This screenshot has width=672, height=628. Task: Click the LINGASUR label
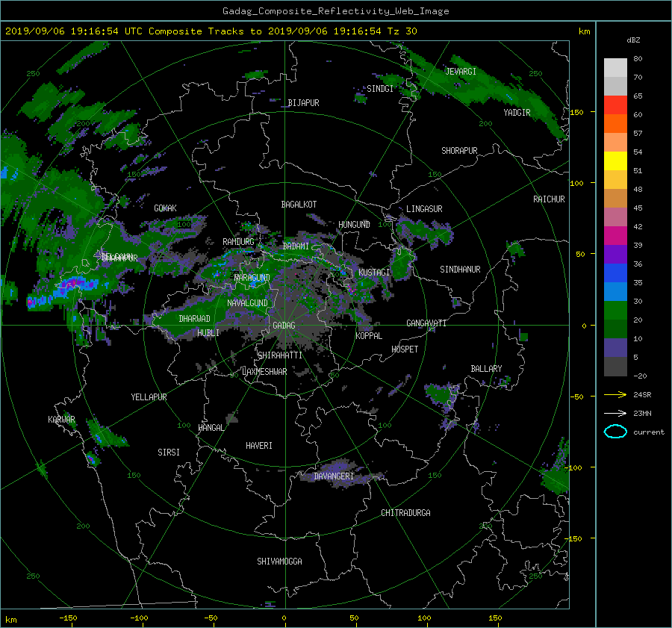(424, 209)
